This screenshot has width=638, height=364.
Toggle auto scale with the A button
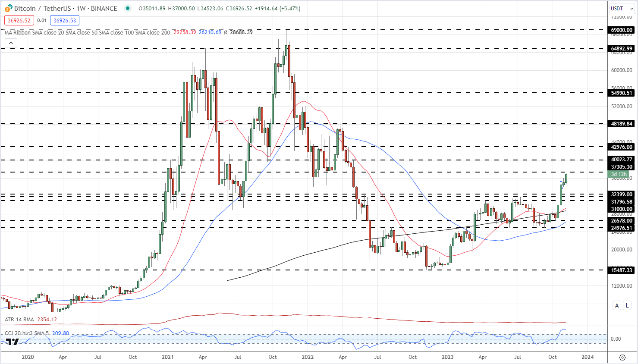[x=617, y=305]
